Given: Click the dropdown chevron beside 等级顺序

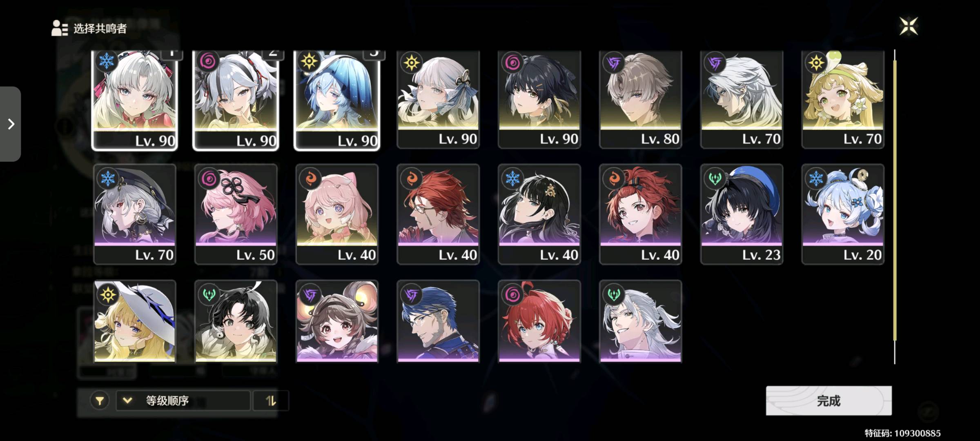Looking at the screenshot, I should [127, 401].
